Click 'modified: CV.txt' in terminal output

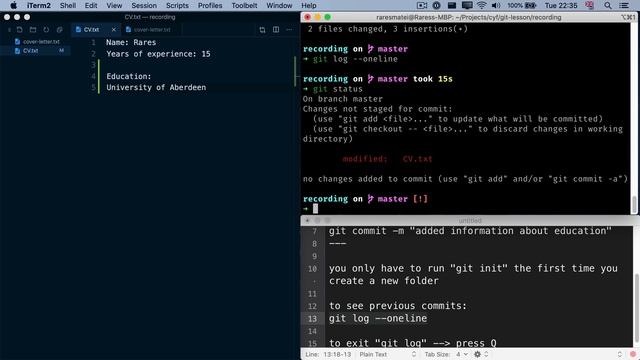click(387, 159)
